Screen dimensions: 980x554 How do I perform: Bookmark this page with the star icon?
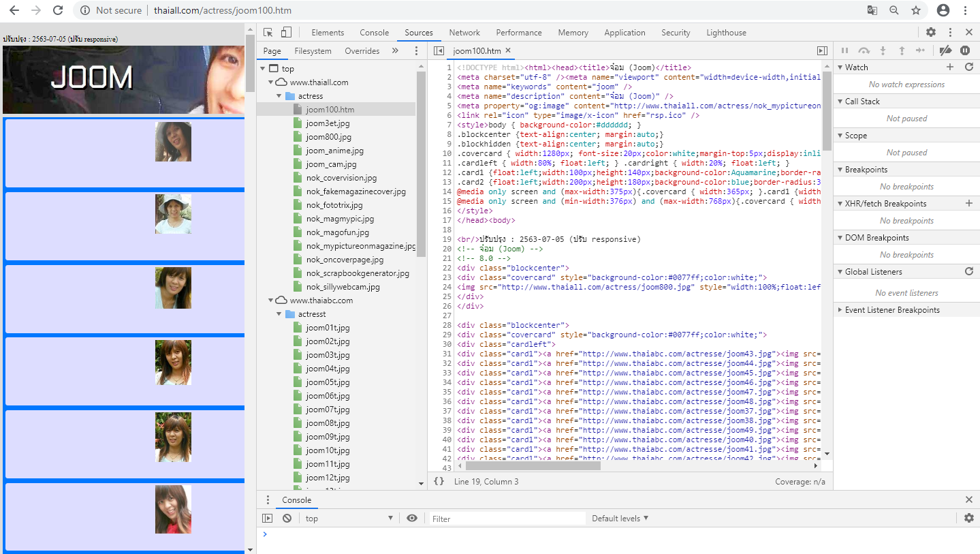click(x=916, y=10)
